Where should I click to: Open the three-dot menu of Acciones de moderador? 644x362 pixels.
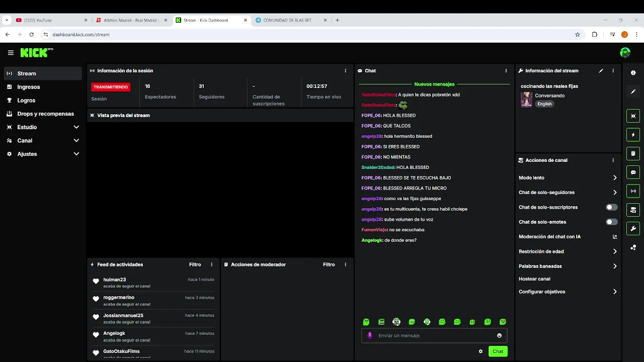click(x=345, y=264)
